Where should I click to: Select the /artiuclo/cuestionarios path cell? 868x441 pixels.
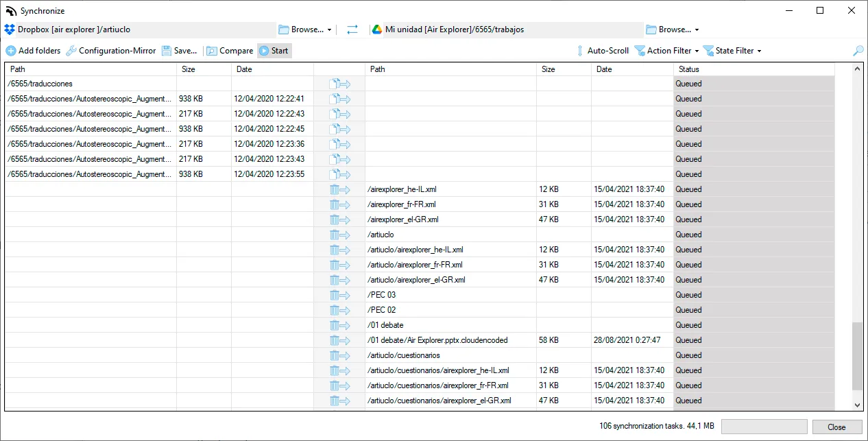(x=450, y=355)
